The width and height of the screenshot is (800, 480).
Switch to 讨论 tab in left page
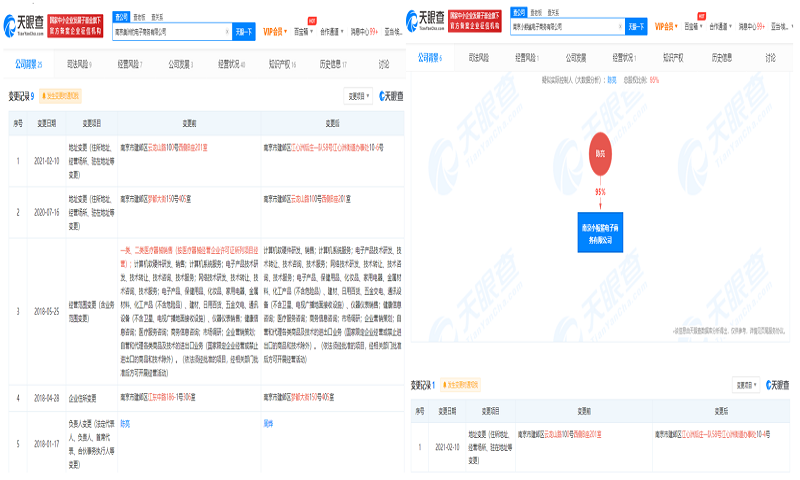pyautogui.click(x=384, y=64)
